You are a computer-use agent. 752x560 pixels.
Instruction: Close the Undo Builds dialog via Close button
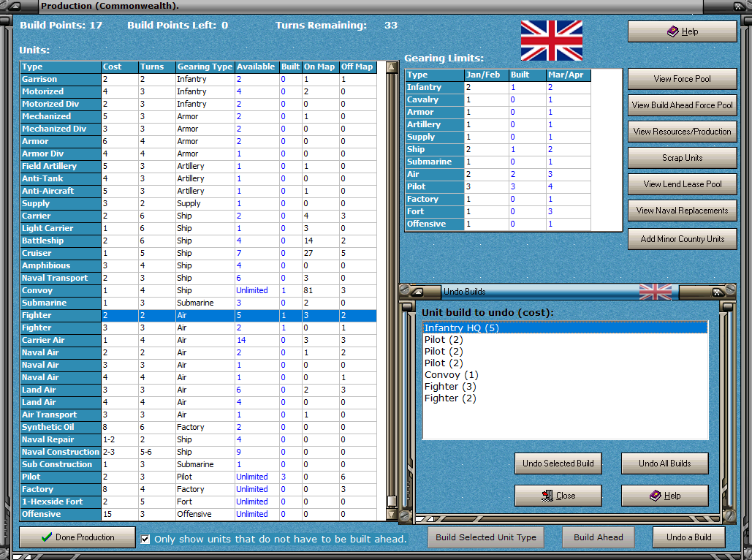click(558, 496)
